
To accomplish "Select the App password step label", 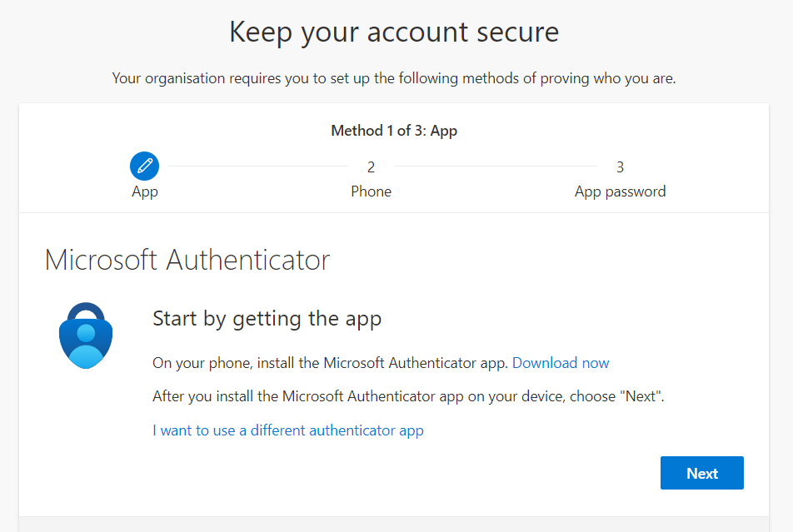I will tap(620, 191).
